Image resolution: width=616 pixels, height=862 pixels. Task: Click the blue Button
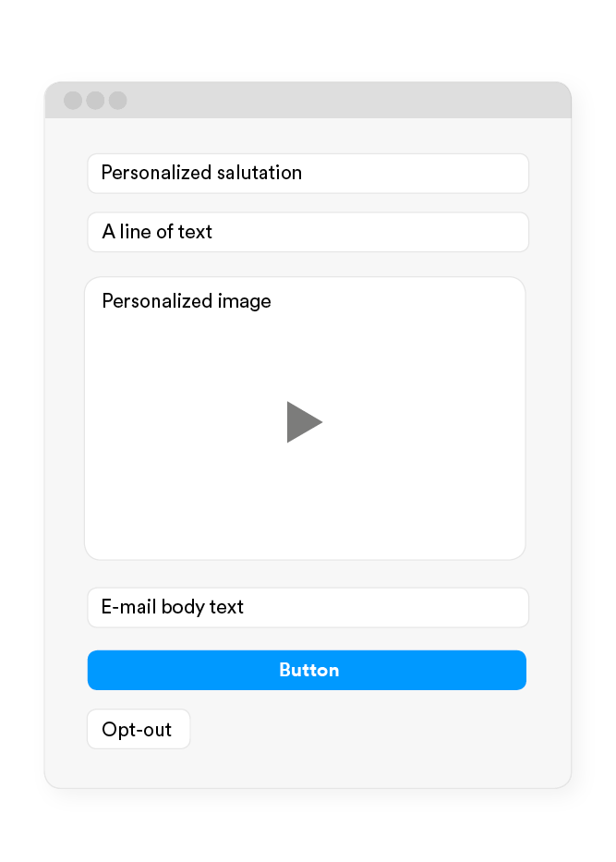click(308, 670)
